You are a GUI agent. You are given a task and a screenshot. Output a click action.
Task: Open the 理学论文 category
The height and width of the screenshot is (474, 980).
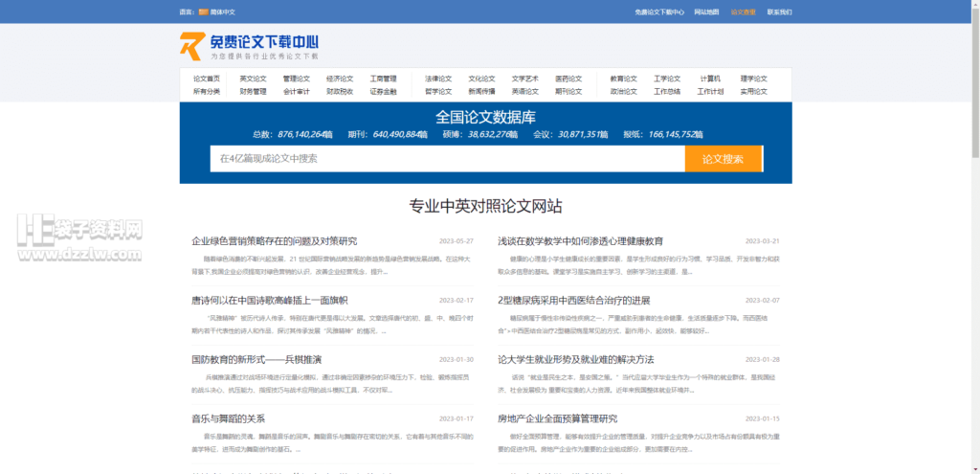pos(754,79)
